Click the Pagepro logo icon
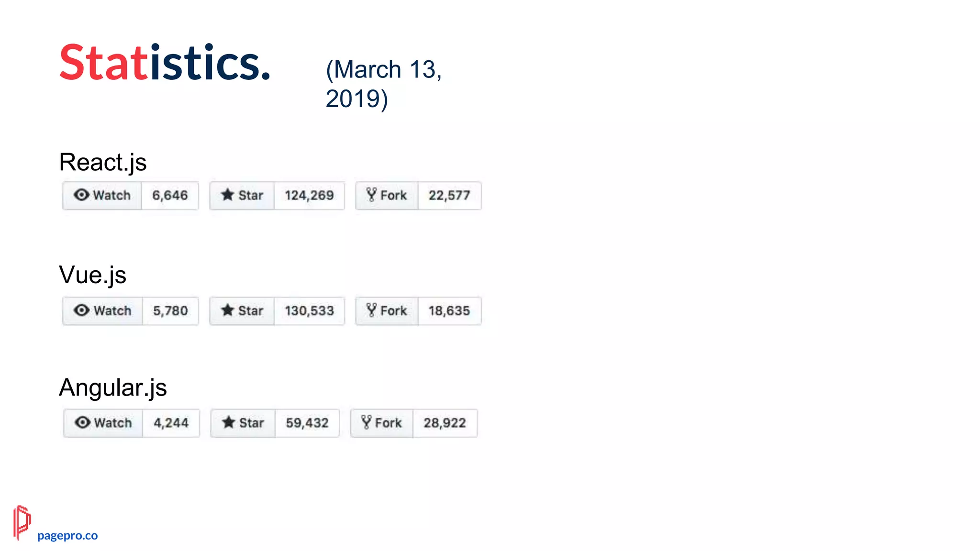 (22, 522)
